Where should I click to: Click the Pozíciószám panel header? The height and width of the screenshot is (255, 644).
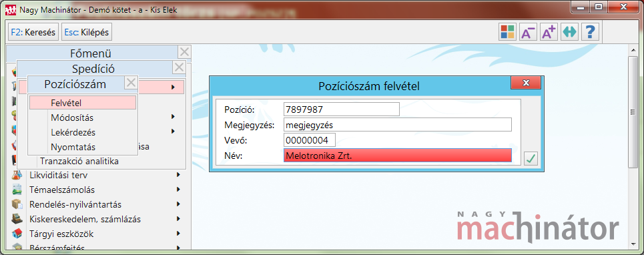click(75, 84)
